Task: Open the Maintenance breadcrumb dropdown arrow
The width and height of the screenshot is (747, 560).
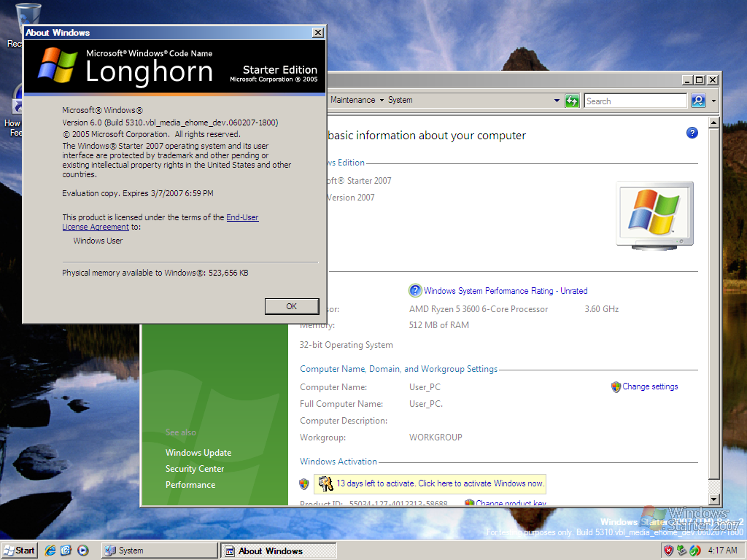Action: (382, 100)
